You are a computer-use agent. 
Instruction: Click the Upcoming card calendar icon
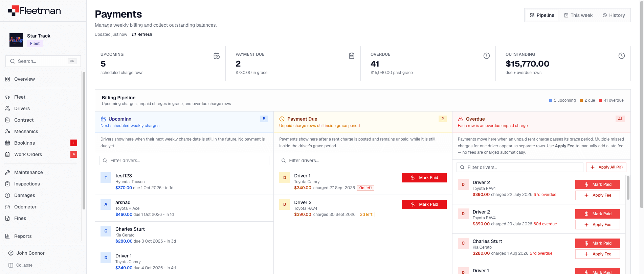point(217,56)
